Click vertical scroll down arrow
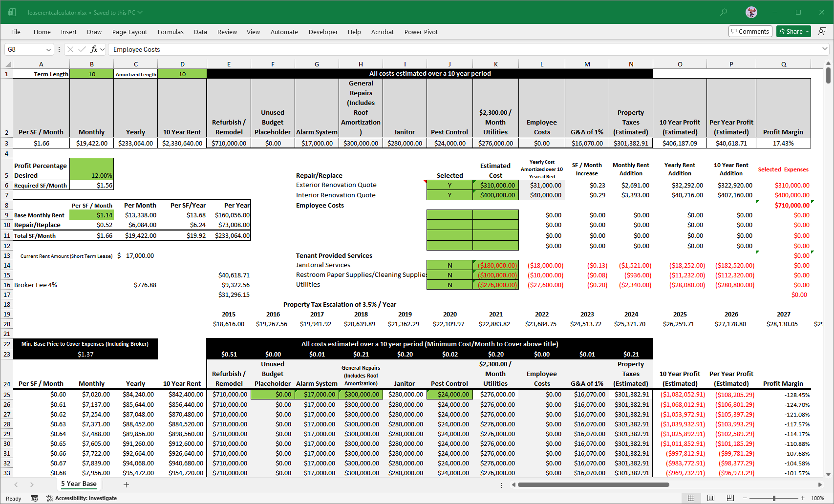The height and width of the screenshot is (504, 834). (x=828, y=474)
